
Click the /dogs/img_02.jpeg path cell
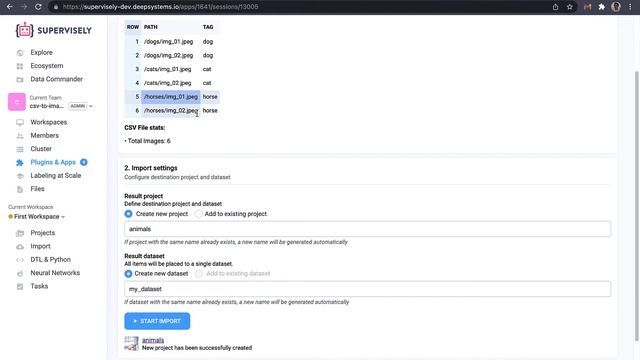click(171, 56)
